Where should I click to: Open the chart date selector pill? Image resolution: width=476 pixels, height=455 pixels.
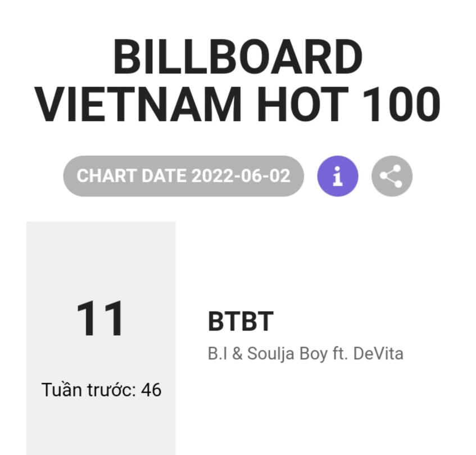click(183, 176)
